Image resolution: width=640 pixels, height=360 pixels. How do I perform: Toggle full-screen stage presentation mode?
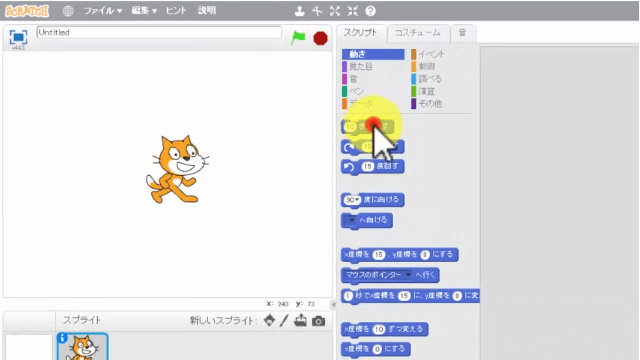point(18,37)
